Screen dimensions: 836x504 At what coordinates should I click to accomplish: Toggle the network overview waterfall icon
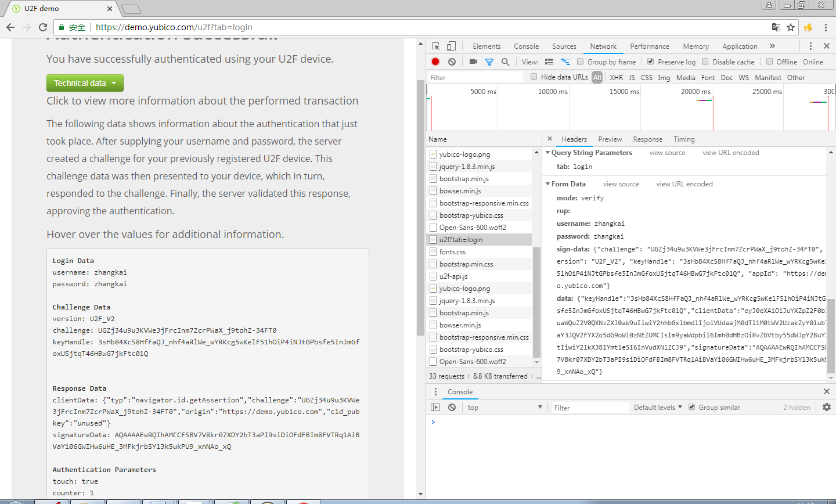[x=565, y=62]
